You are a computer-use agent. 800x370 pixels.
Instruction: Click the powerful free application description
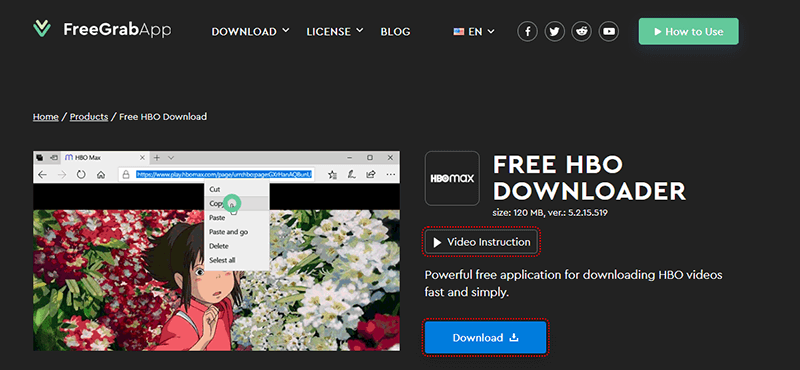tap(573, 284)
